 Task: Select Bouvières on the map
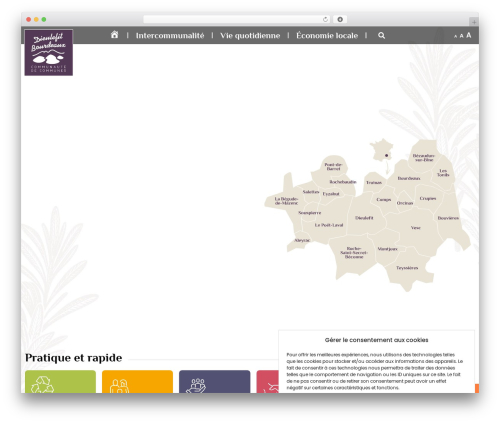[448, 218]
